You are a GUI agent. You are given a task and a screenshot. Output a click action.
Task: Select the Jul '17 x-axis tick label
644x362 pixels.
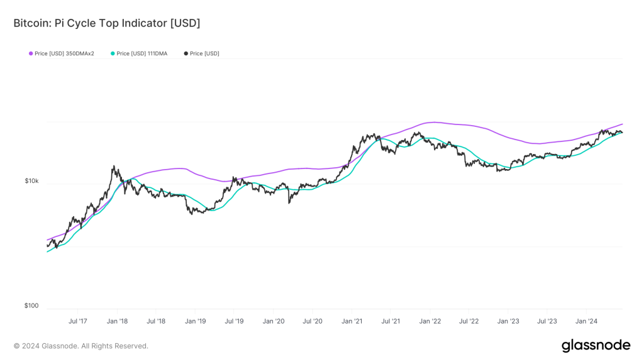coord(77,321)
